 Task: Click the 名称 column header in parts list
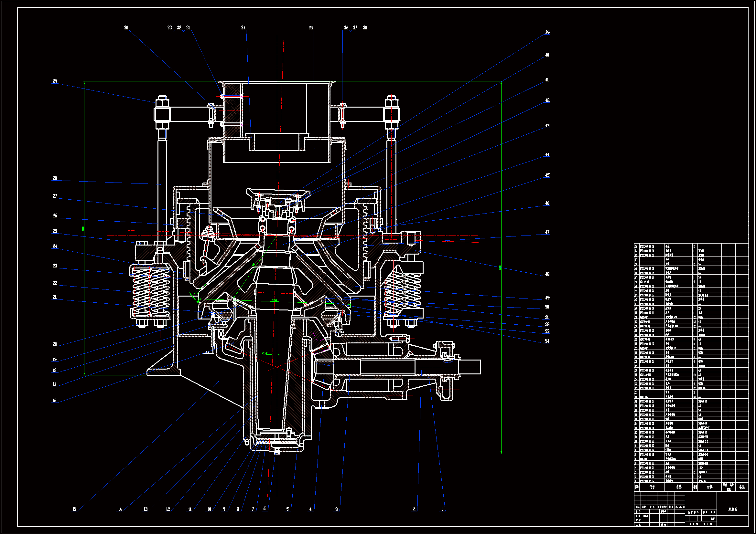coord(679,487)
